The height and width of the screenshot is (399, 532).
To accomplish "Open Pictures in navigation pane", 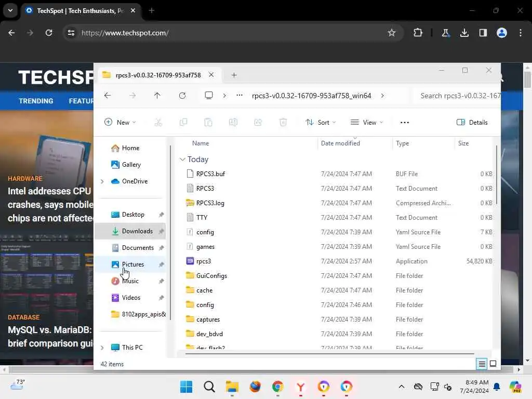I will [x=133, y=264].
